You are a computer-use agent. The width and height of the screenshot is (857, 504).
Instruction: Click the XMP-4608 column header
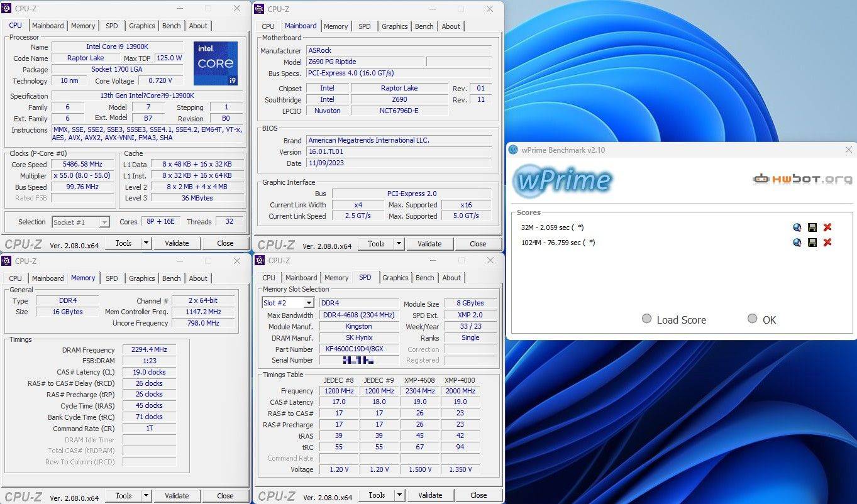[419, 380]
